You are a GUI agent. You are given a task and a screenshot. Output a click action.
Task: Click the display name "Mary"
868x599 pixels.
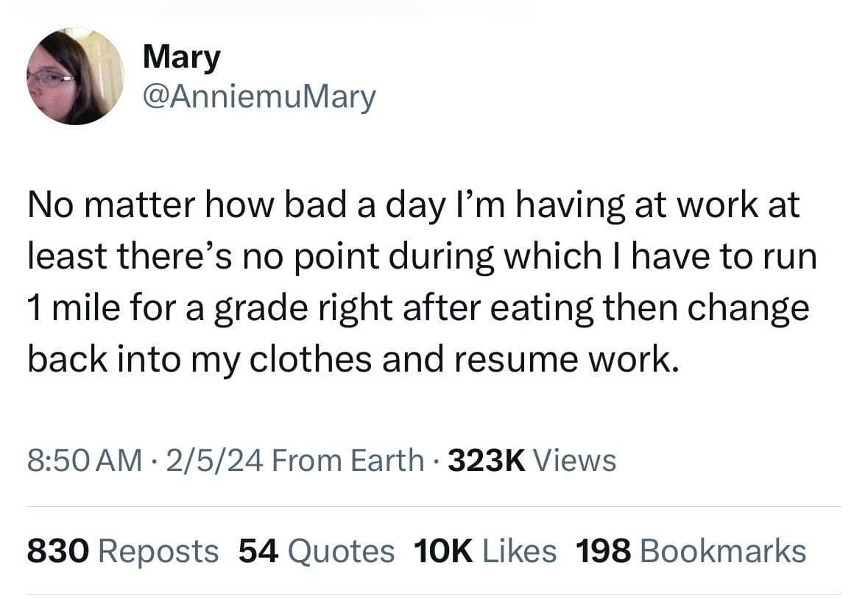(181, 57)
